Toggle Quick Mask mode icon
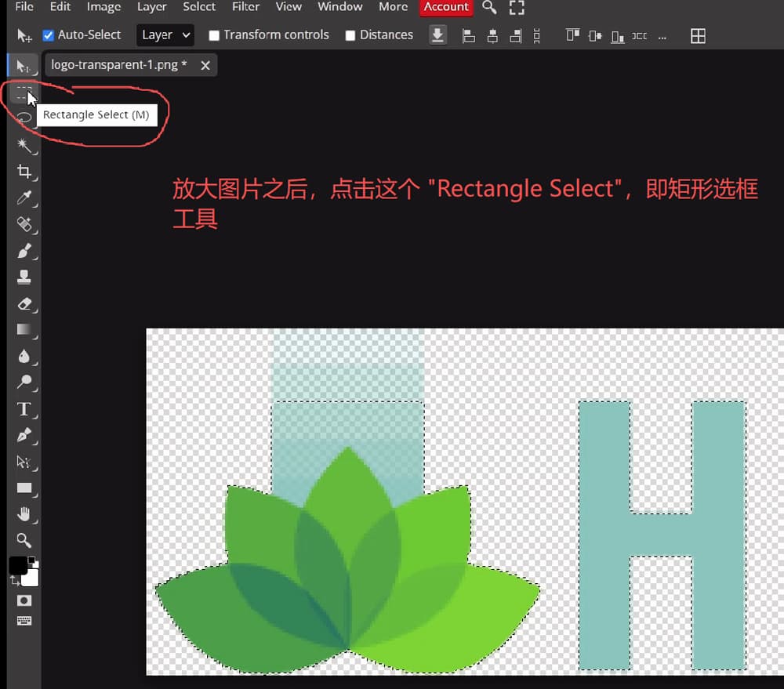 (24, 600)
